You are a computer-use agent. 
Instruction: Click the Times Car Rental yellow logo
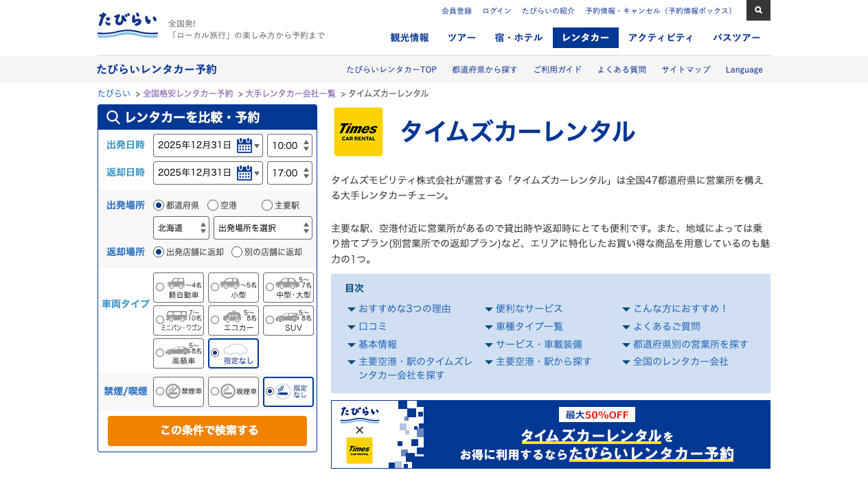(358, 130)
